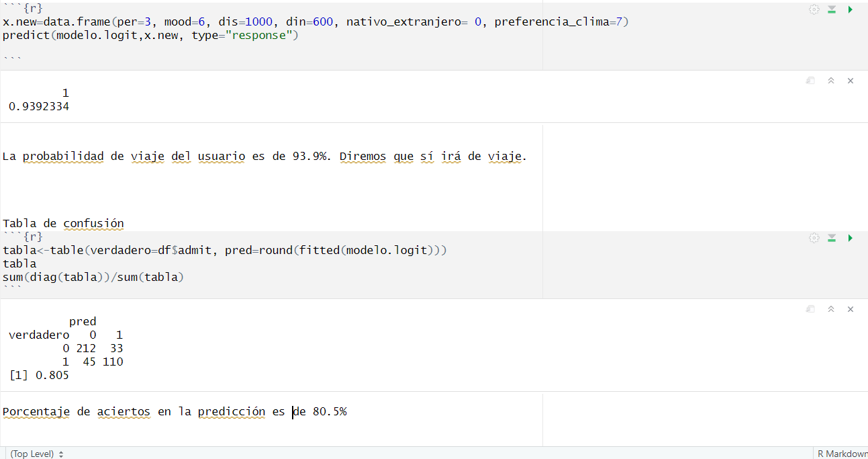Image resolution: width=868 pixels, height=459 pixels.
Task: Click 'verdadero' label in the output table
Action: [x=39, y=335]
